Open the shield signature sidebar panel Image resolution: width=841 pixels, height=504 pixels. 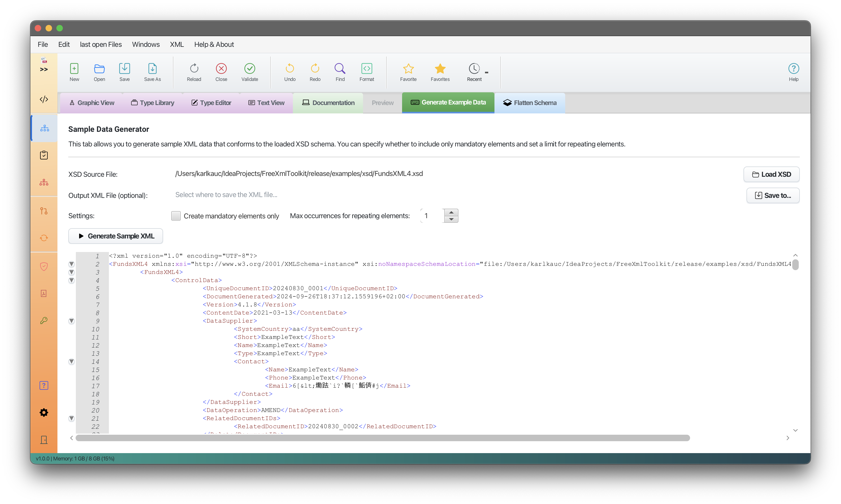pos(44,267)
